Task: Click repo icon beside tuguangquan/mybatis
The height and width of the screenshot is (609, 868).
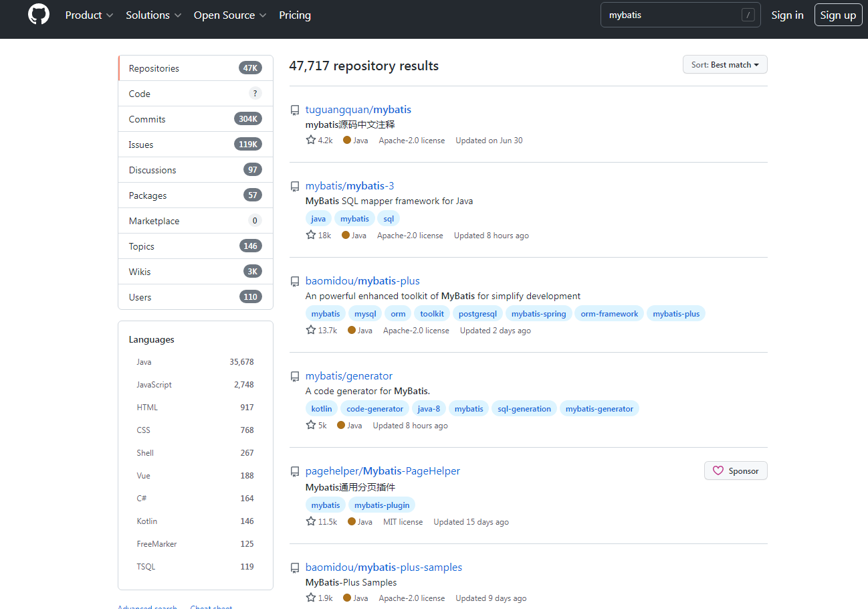Action: click(295, 110)
